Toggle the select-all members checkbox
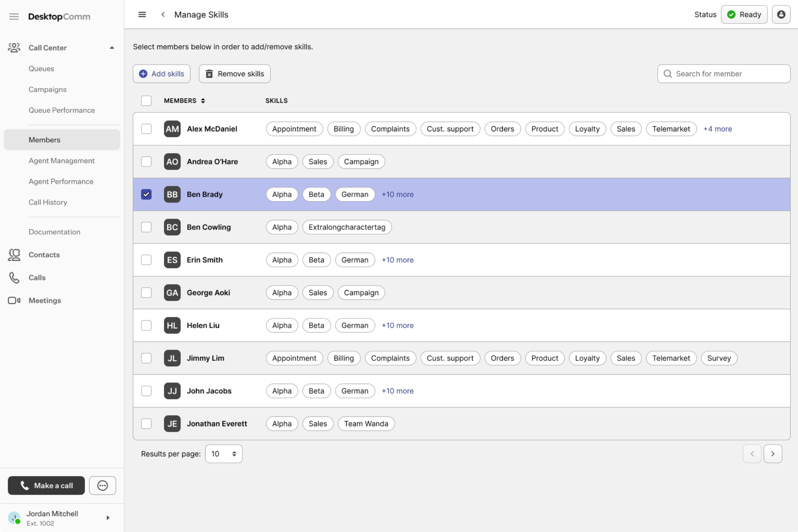798x532 pixels. 146,100
